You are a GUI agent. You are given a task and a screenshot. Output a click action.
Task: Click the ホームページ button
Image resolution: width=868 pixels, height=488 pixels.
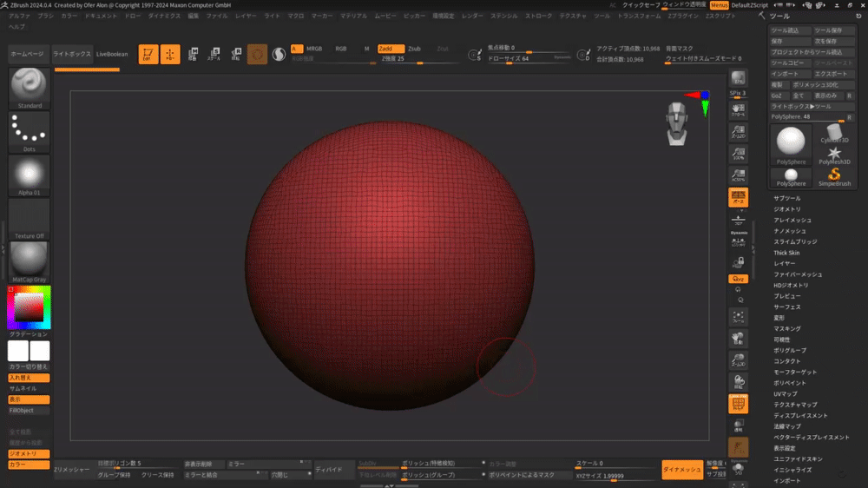point(27,55)
